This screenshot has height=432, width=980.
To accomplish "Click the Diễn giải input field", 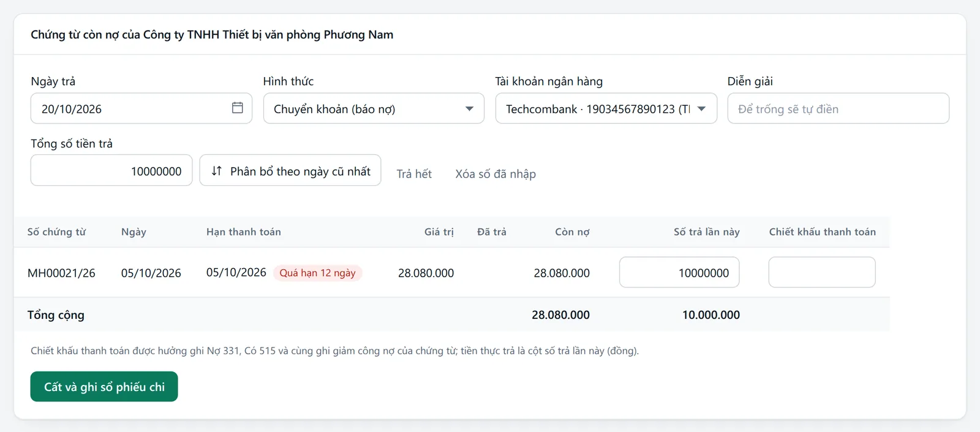I will 838,108.
